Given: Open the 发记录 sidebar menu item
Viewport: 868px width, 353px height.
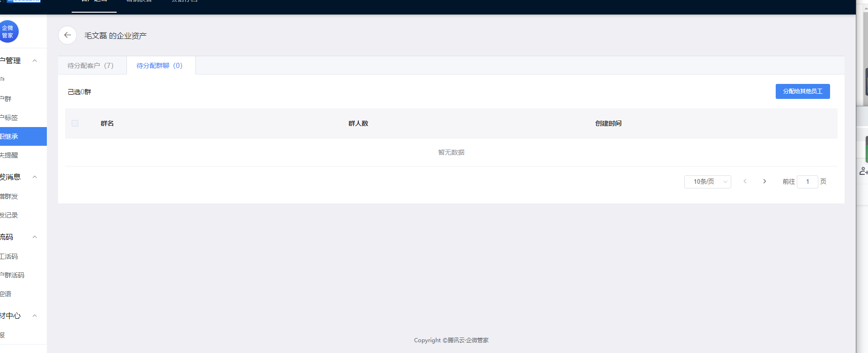Looking at the screenshot, I should [x=23, y=215].
